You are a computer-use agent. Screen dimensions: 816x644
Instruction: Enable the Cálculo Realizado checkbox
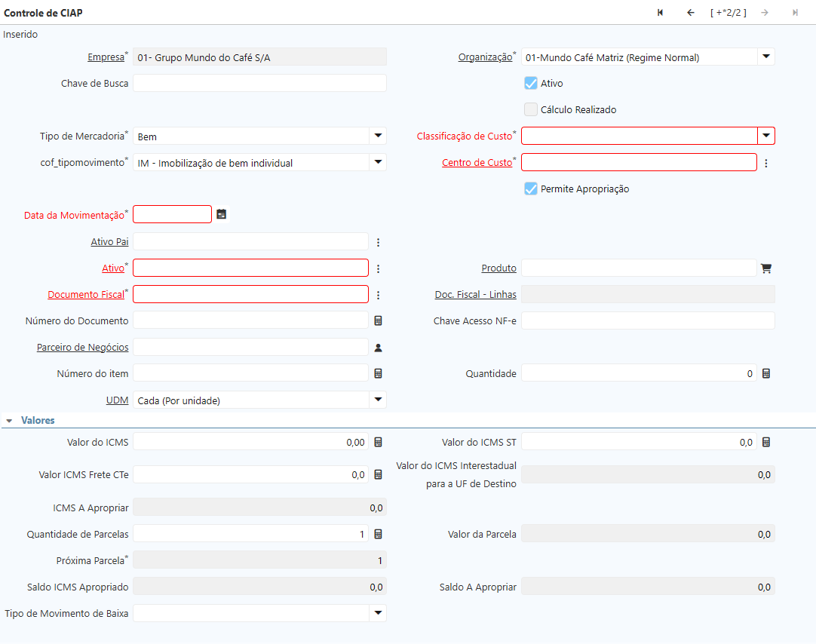(531, 109)
